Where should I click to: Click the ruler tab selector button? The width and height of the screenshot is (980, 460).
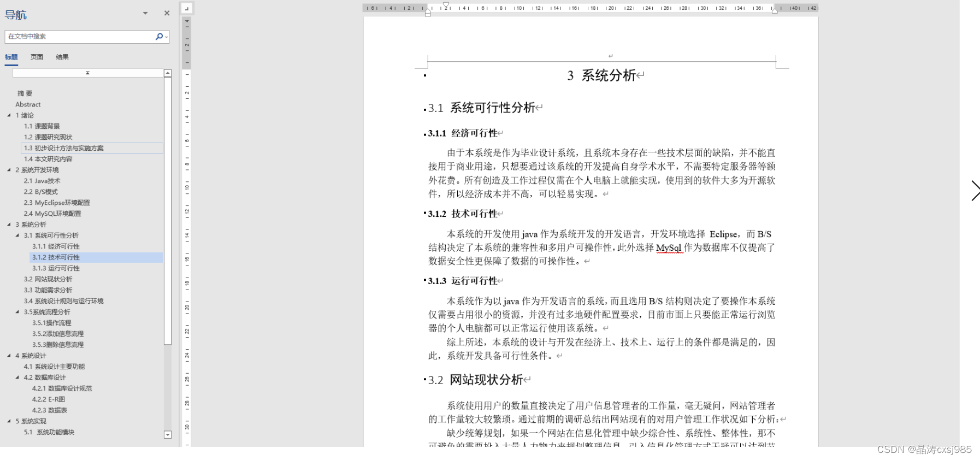(186, 8)
